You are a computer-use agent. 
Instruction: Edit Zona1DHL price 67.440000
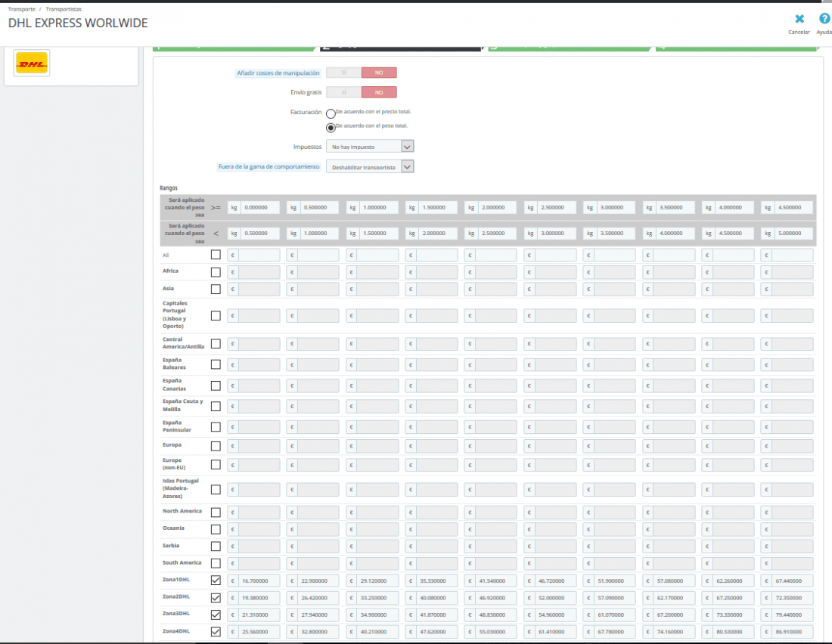coord(793,581)
